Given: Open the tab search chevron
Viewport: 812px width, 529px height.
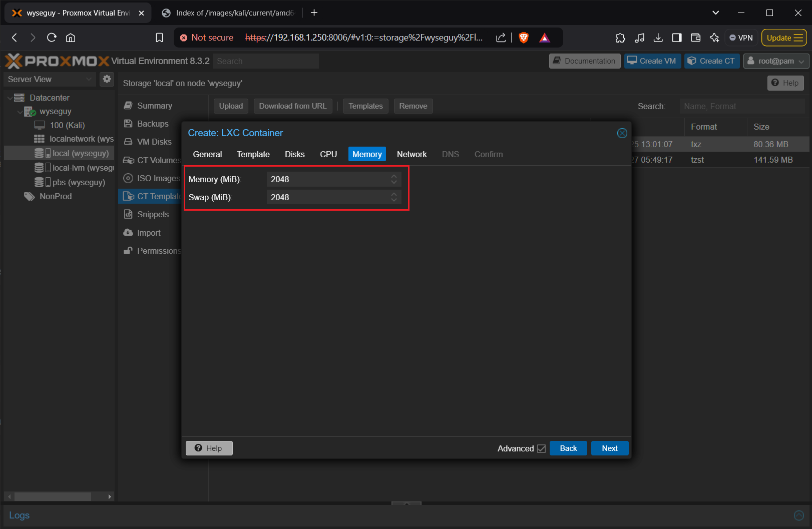Looking at the screenshot, I should (x=715, y=13).
